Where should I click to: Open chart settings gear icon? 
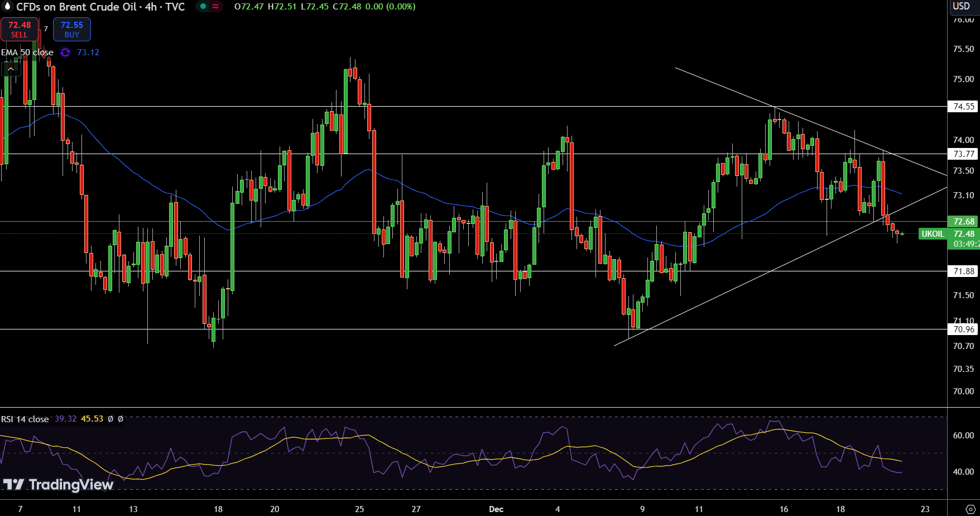[970, 509]
